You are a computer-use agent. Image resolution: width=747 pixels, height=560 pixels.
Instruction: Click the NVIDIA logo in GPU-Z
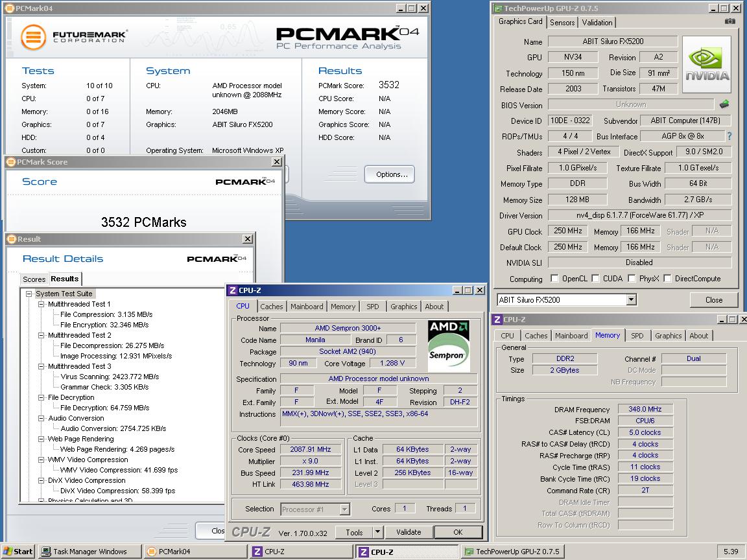coord(707,64)
